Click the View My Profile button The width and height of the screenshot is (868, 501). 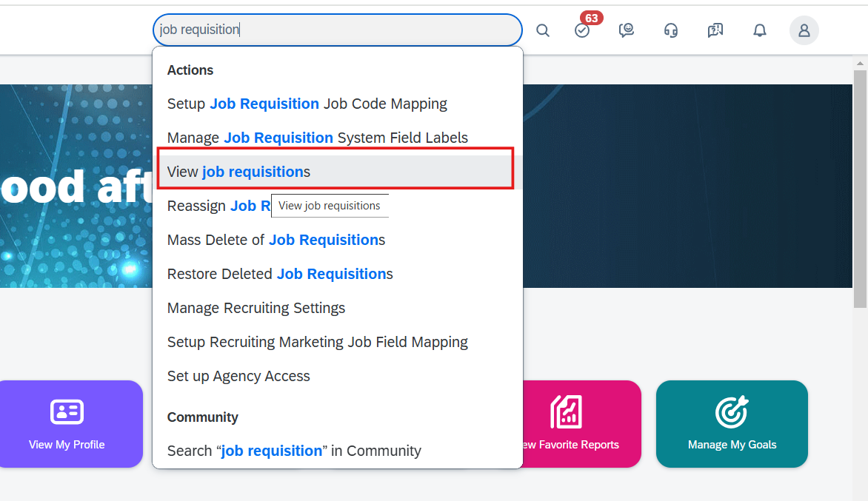(x=67, y=444)
